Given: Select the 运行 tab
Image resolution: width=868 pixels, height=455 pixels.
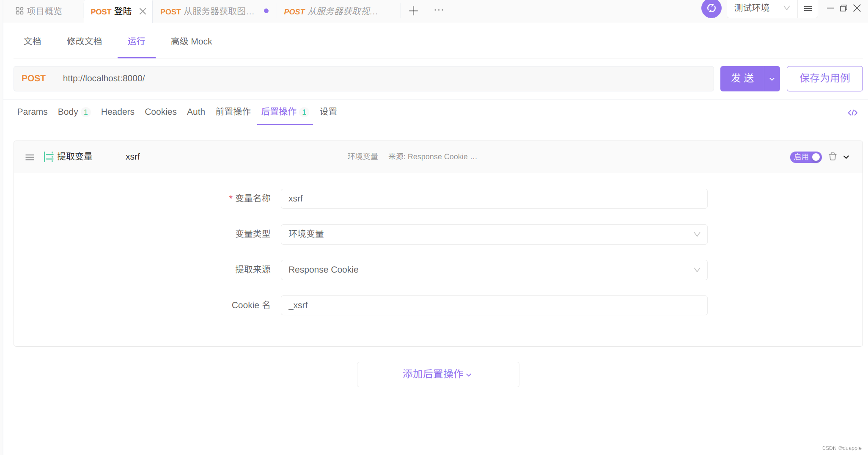Looking at the screenshot, I should (136, 41).
